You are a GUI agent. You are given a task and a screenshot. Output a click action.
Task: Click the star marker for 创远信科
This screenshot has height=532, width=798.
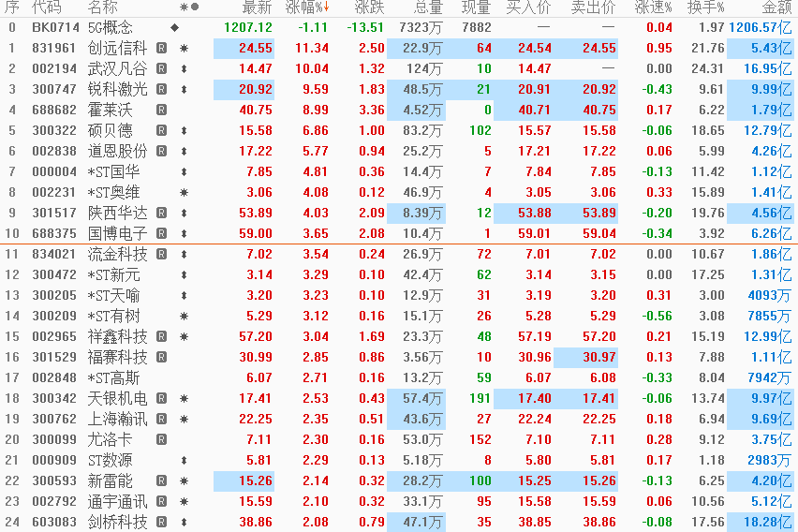[x=185, y=49]
